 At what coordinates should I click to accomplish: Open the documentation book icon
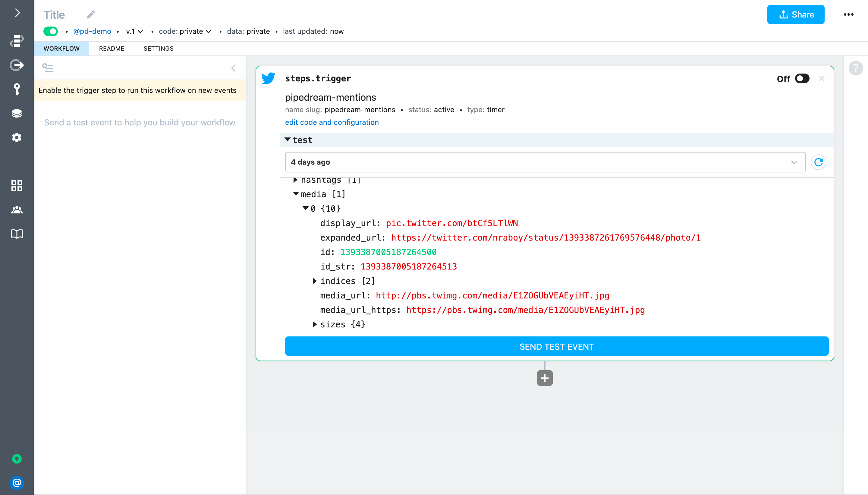[17, 234]
